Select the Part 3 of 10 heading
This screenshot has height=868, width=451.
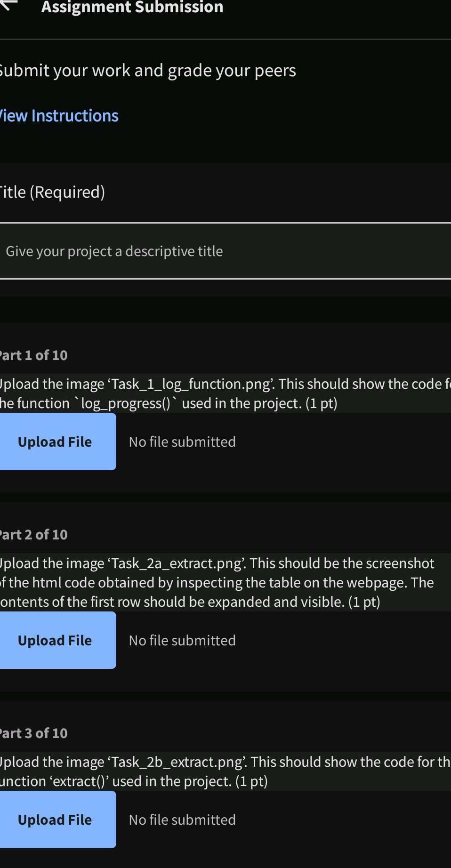click(x=33, y=733)
